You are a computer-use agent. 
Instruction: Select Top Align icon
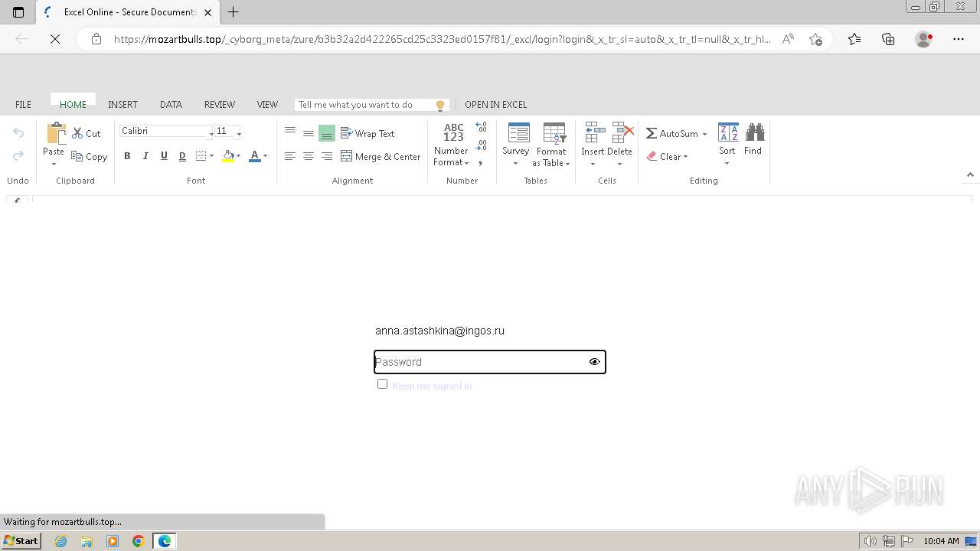pyautogui.click(x=290, y=132)
